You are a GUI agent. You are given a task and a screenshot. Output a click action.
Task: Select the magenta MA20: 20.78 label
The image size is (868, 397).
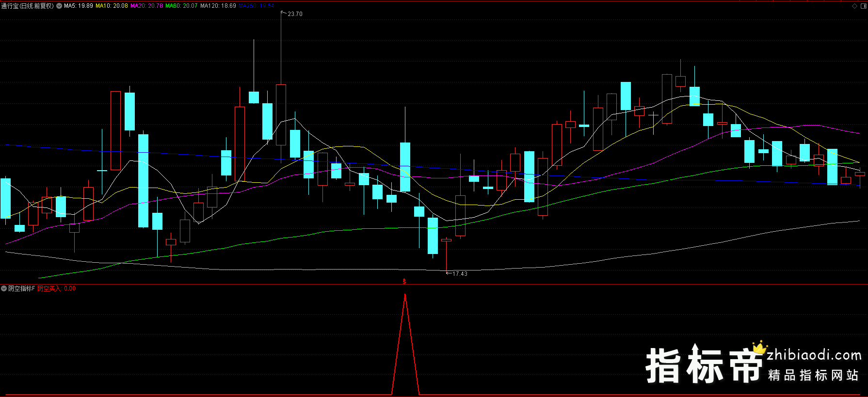pyautogui.click(x=146, y=6)
